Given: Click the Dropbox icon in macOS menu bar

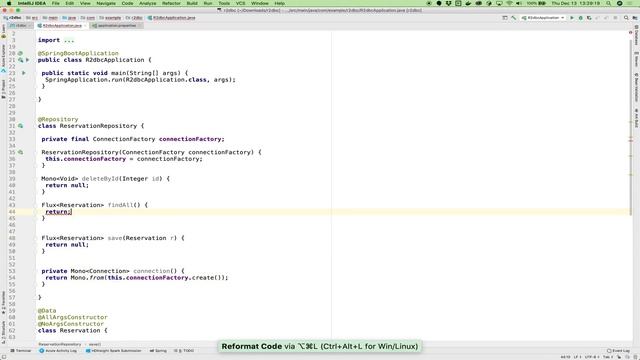Looking at the screenshot, I should [448, 3].
